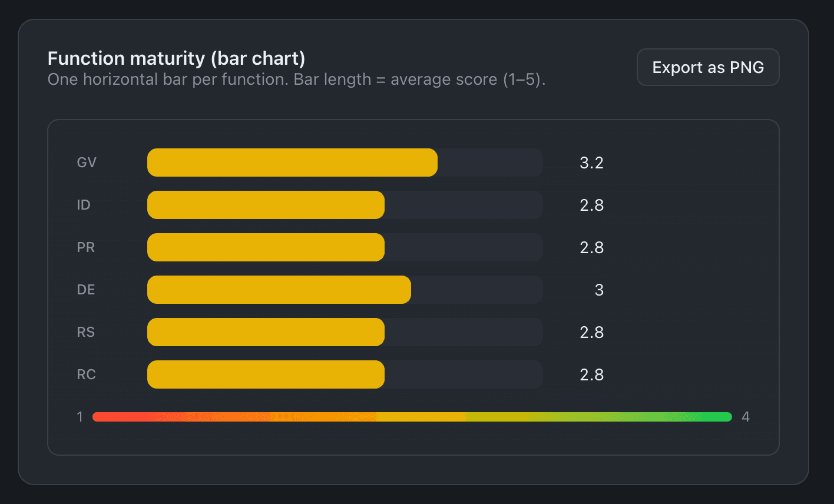Click the scale minimum label 1
834x504 pixels.
point(80,416)
